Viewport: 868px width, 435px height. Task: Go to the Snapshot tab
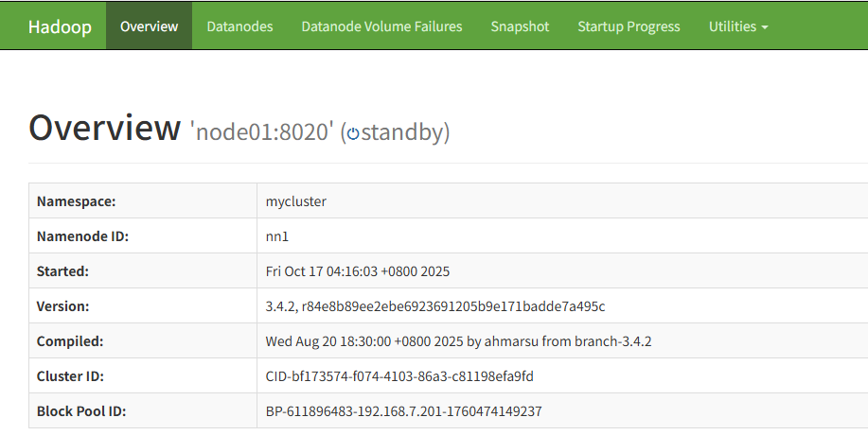click(520, 26)
